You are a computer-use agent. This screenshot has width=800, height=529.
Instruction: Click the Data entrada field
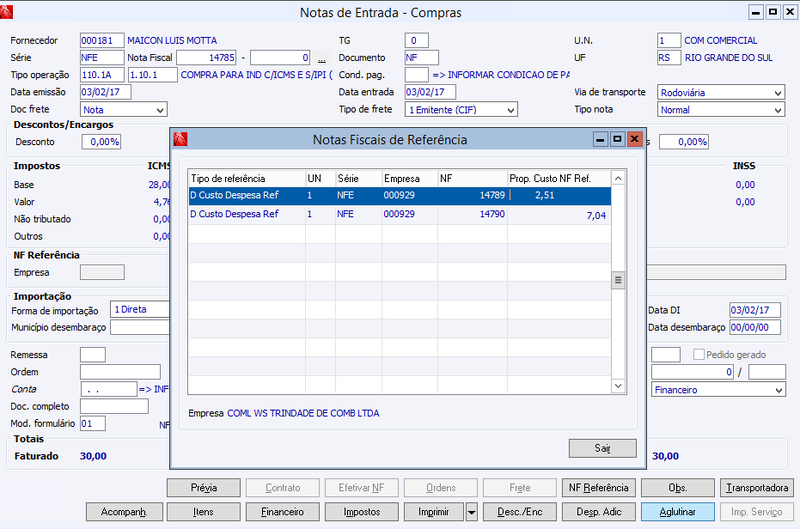[430, 92]
